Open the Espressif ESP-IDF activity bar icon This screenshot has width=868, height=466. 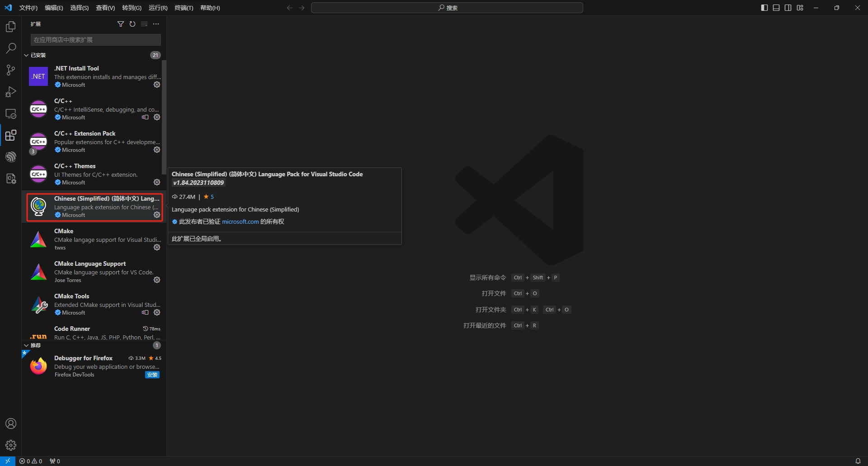(x=11, y=157)
